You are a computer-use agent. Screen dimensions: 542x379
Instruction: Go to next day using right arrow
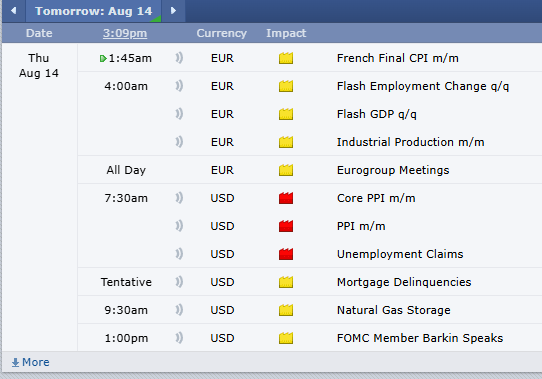coord(173,11)
